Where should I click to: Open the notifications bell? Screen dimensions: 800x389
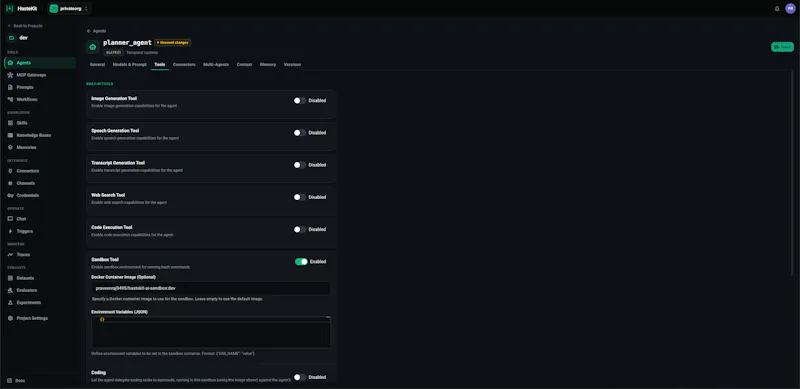click(777, 9)
